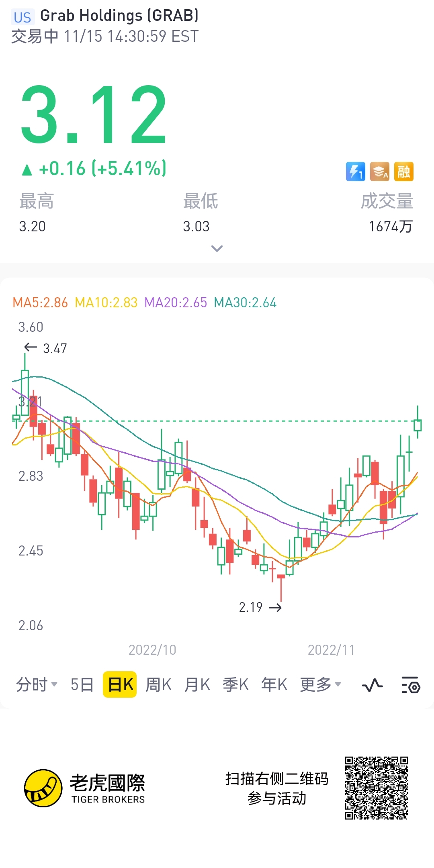Tap the QR code image
The height and width of the screenshot is (868, 434).
click(x=377, y=788)
